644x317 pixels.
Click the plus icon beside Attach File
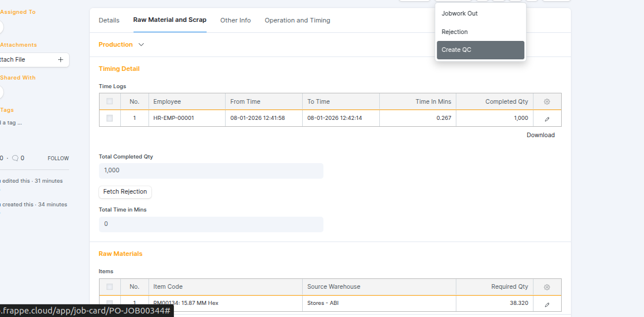[x=60, y=59]
